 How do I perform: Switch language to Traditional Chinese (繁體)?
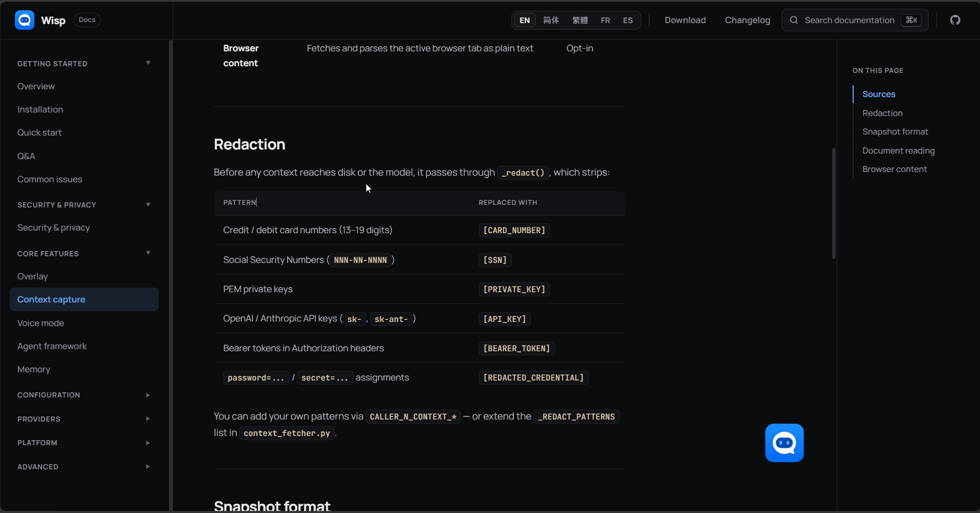tap(580, 20)
